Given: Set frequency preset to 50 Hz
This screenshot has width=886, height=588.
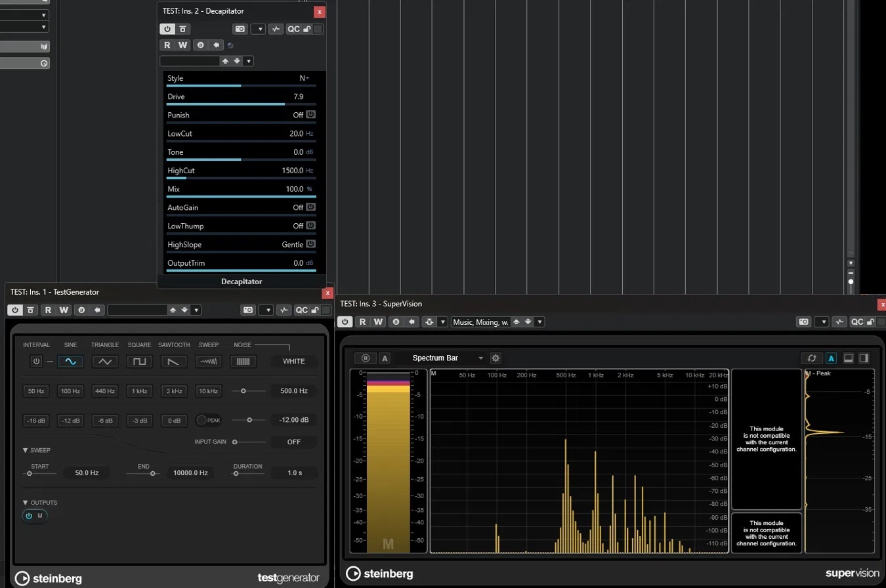Looking at the screenshot, I should [36, 391].
